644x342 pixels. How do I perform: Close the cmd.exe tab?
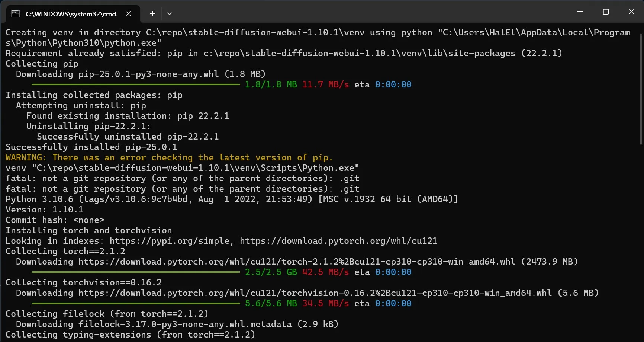point(128,14)
